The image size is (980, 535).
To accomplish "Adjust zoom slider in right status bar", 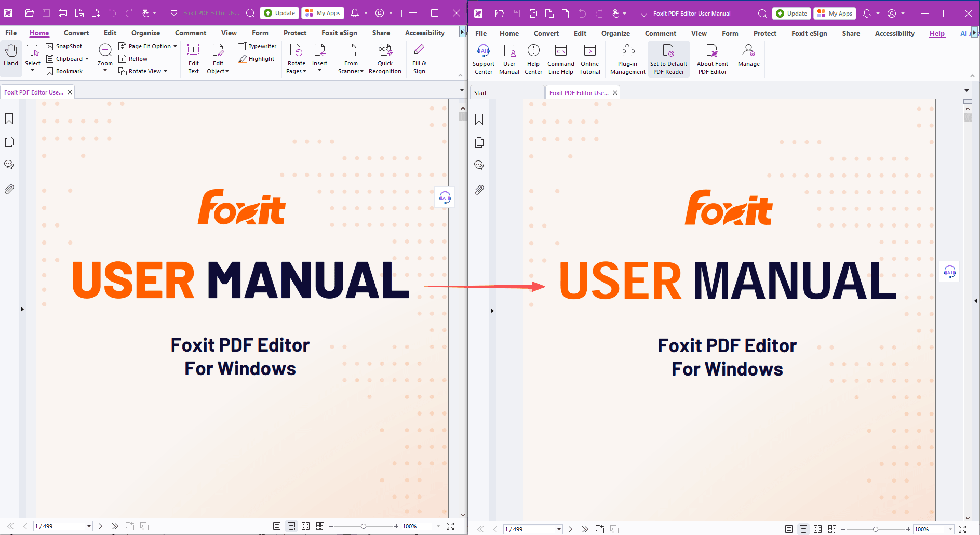I will pyautogui.click(x=876, y=529).
